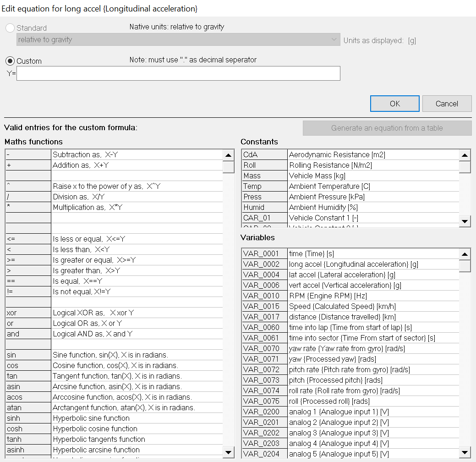Select the Custom radio button

click(10, 61)
